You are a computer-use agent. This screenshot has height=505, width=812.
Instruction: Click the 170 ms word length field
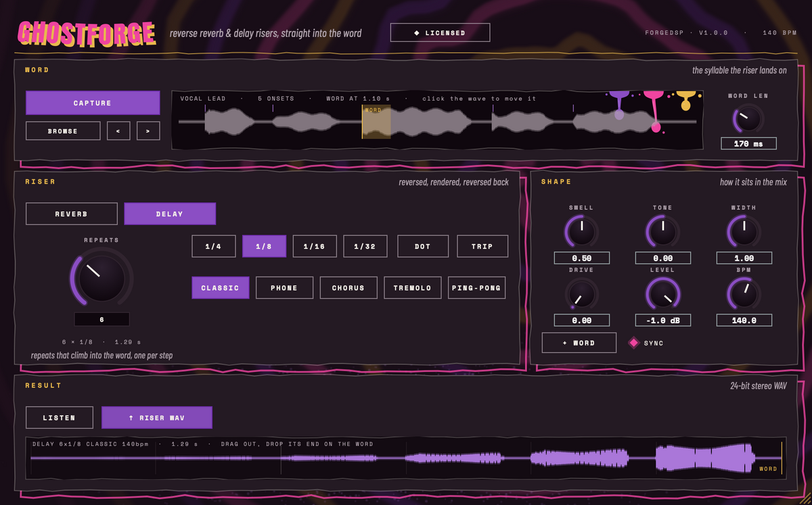tap(748, 143)
